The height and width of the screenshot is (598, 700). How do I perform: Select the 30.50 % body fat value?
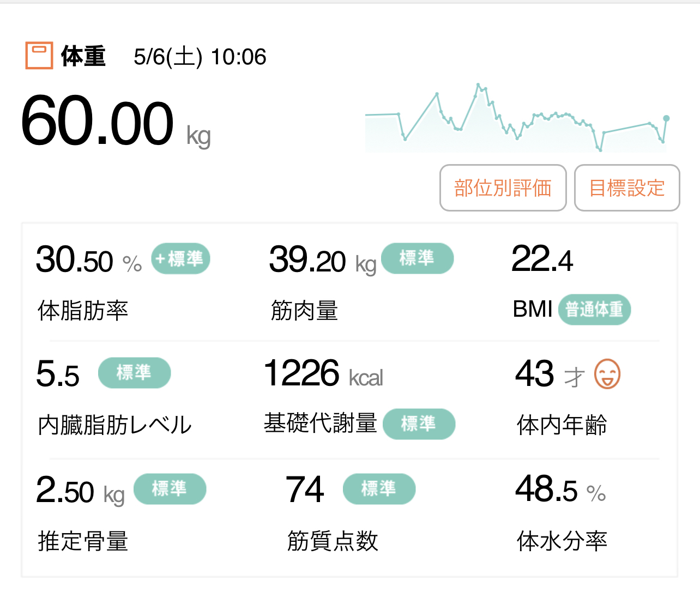(x=89, y=259)
